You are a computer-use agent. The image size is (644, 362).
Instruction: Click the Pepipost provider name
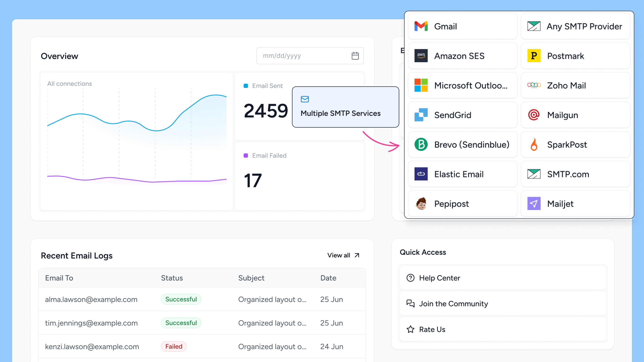[x=452, y=204]
